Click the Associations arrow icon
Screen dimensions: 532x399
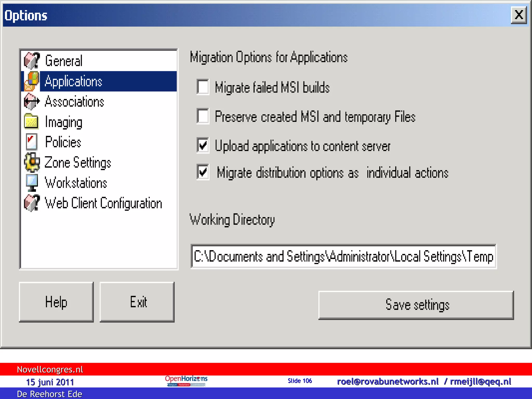point(32,102)
